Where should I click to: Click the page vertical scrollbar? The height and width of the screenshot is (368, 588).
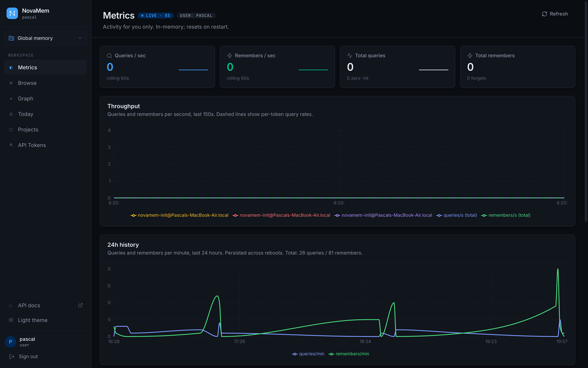click(x=586, y=112)
